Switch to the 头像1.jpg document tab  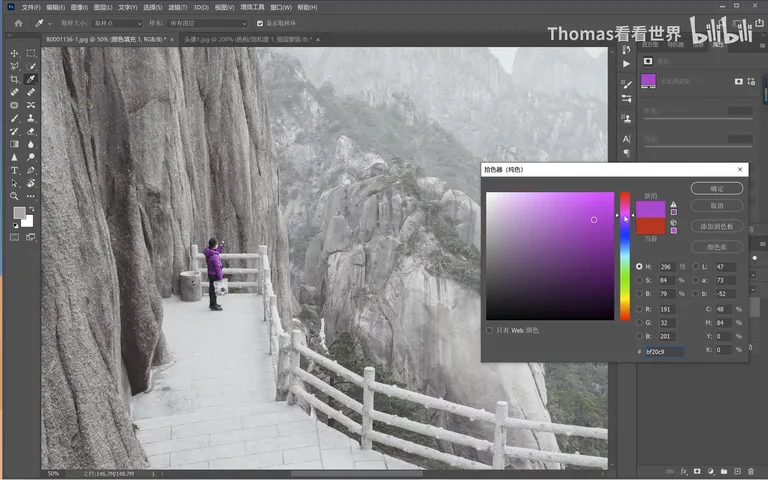[247, 39]
